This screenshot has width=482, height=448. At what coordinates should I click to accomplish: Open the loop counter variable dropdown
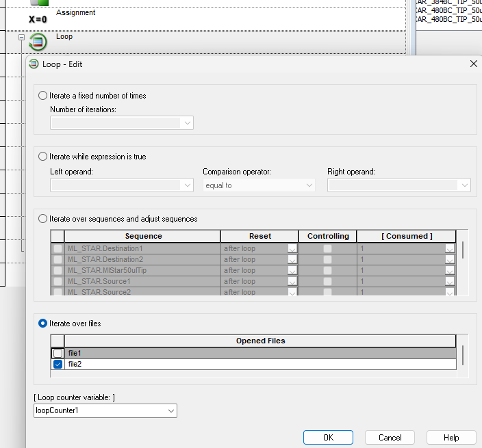[x=170, y=411]
